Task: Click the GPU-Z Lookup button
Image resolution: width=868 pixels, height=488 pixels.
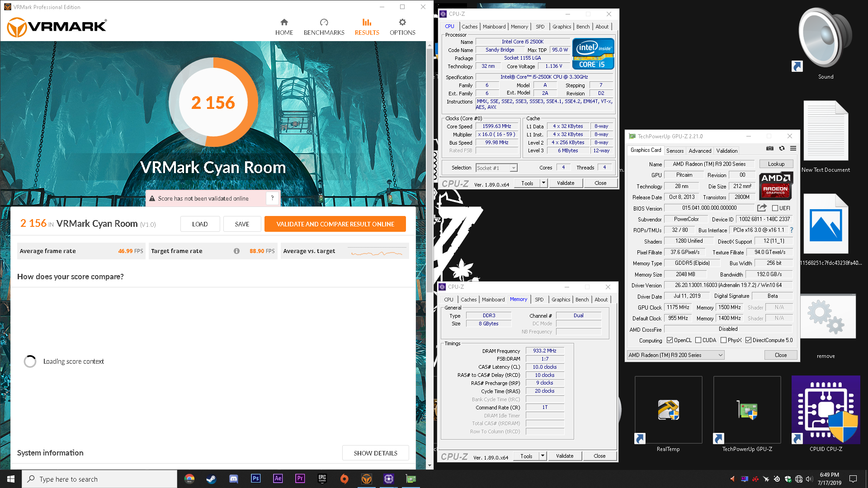Action: pyautogui.click(x=776, y=164)
